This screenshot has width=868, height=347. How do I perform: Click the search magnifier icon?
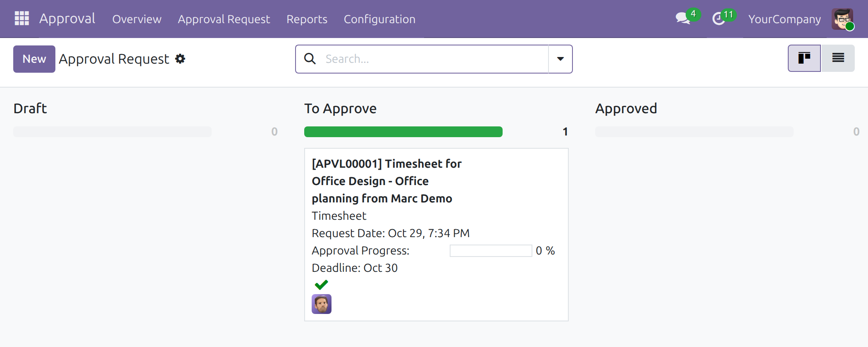[310, 59]
